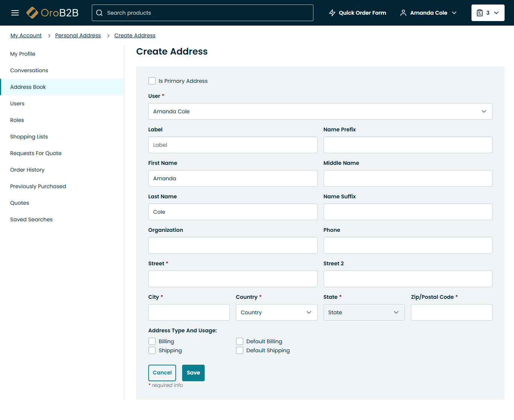The height and width of the screenshot is (420, 514).
Task: Check the Is Primary Address box
Action: [152, 81]
